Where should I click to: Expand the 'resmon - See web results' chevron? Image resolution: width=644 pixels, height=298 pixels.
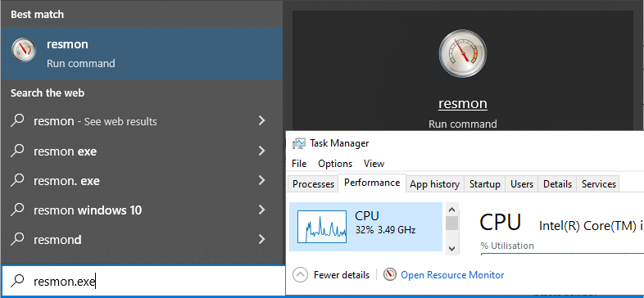click(x=261, y=120)
